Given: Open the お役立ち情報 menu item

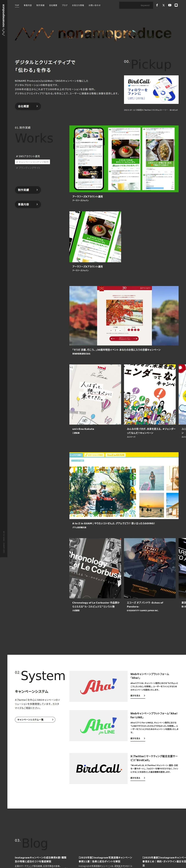Looking at the screenshot, I should 78,5.
